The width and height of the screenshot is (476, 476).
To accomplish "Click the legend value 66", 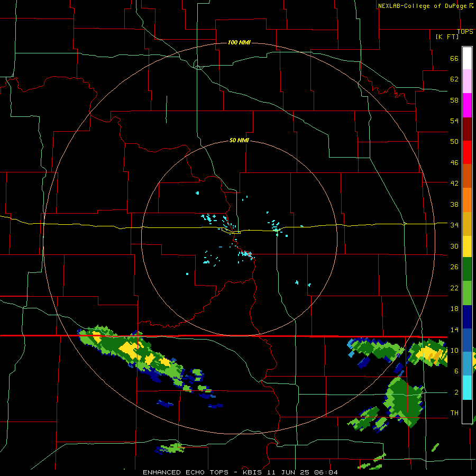I will tap(454, 59).
